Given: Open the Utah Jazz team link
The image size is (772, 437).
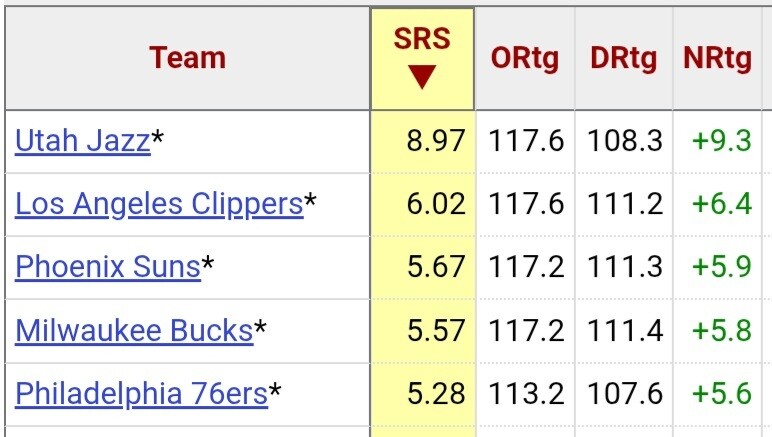Looking at the screenshot, I should pos(83,141).
